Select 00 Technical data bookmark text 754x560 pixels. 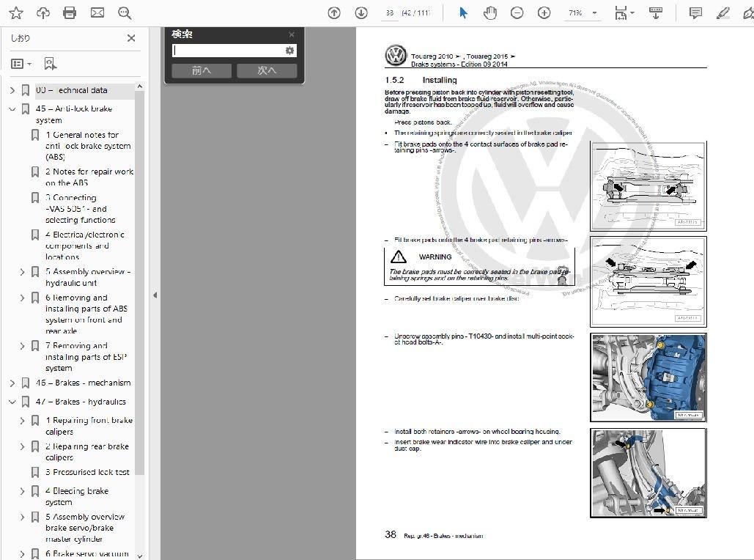(71, 90)
